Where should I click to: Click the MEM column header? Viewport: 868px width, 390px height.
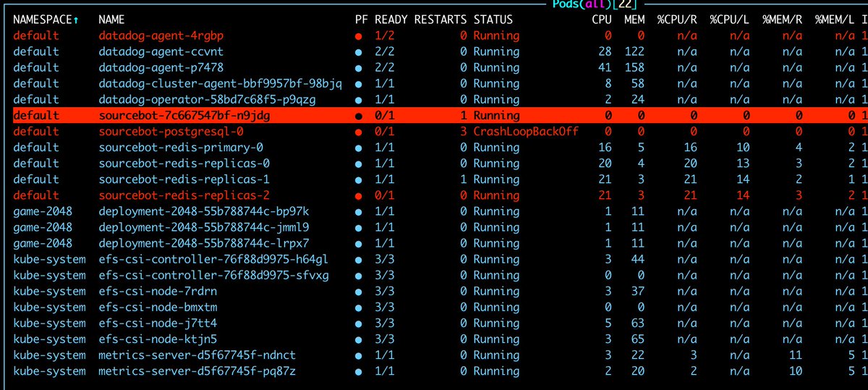pyautogui.click(x=635, y=20)
